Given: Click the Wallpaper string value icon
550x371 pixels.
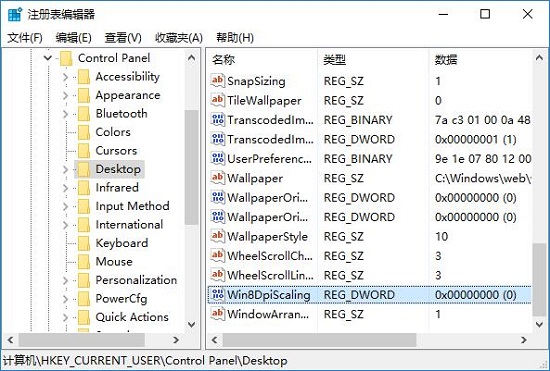Looking at the screenshot, I should tap(217, 178).
